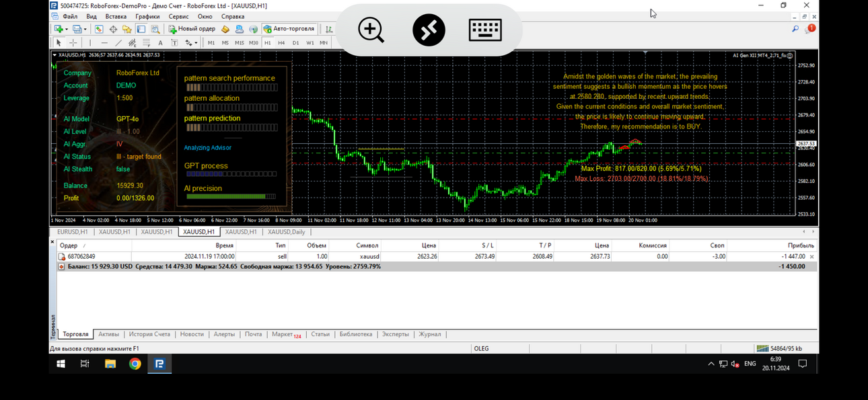The width and height of the screenshot is (868, 400).
Task: Open File Explorer from taskbar
Action: click(110, 364)
